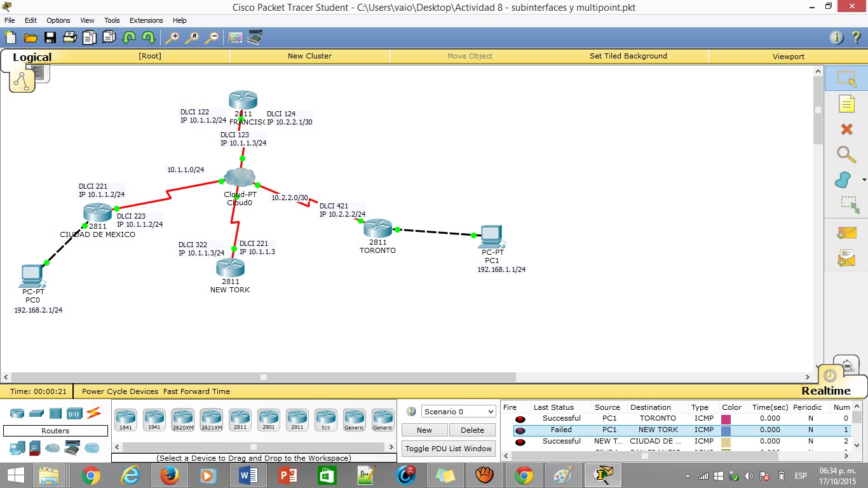The width and height of the screenshot is (868, 488).
Task: Toggle the PDU List Window
Action: [x=448, y=449]
